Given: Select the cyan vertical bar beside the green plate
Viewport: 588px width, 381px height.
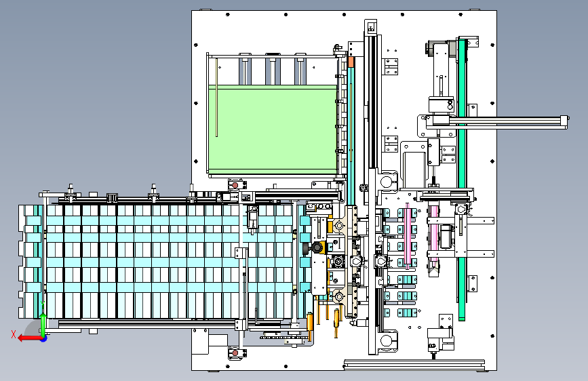Looking at the screenshot, I should pos(351,136).
